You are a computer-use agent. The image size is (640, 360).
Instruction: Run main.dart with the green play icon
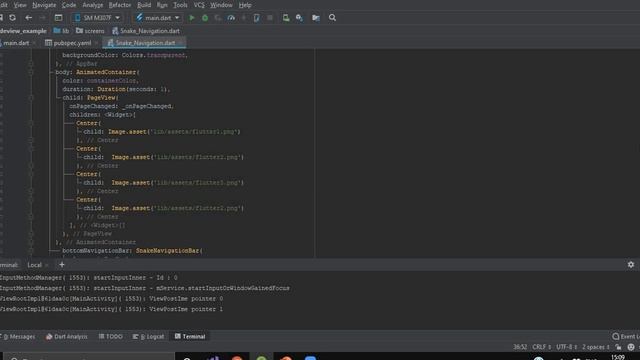(191, 18)
